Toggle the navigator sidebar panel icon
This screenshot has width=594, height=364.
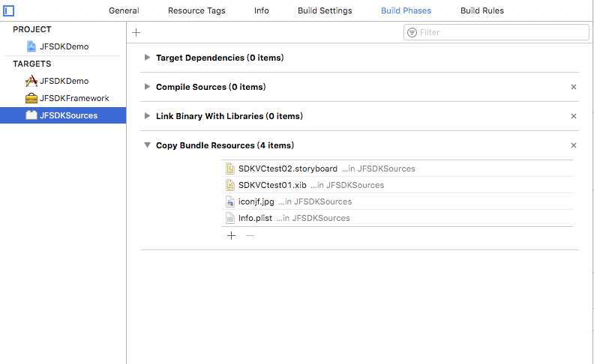[9, 10]
